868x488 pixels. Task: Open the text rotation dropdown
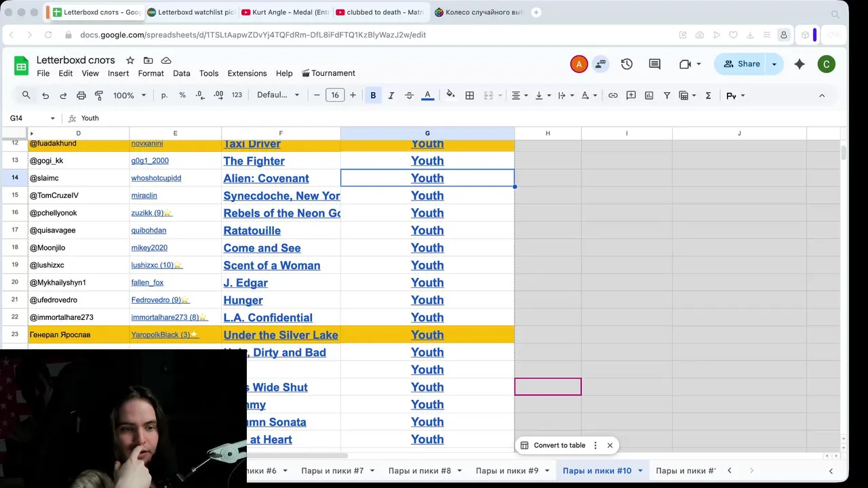[x=589, y=96]
